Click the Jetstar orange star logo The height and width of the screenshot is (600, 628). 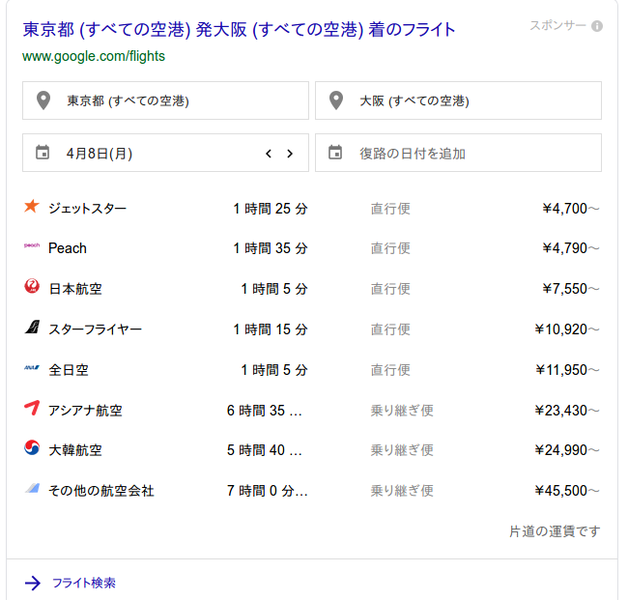[x=32, y=206]
